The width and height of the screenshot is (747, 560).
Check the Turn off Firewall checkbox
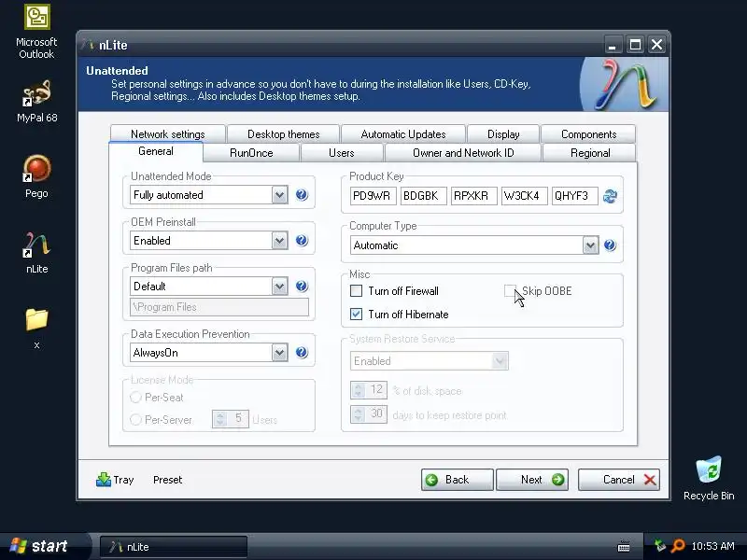coord(356,291)
